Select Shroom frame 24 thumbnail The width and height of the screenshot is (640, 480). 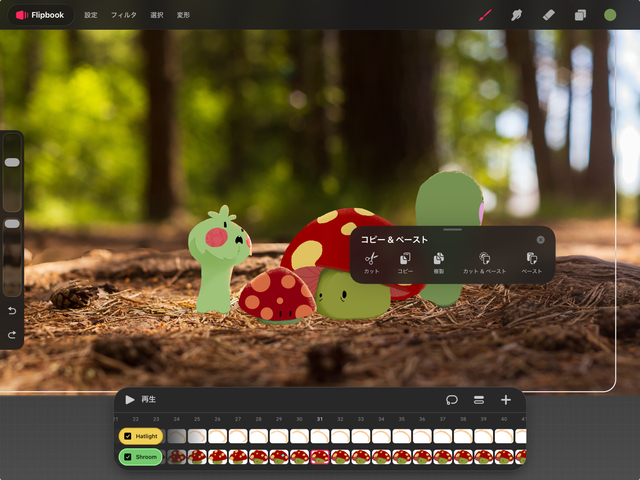point(176,457)
